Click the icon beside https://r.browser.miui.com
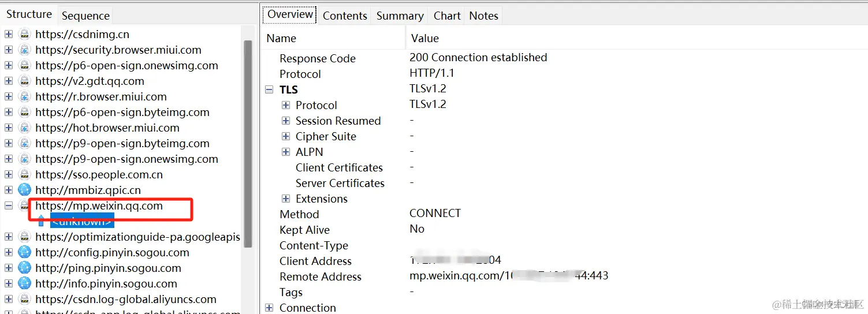Screen dimensions: 868x314 (24, 96)
